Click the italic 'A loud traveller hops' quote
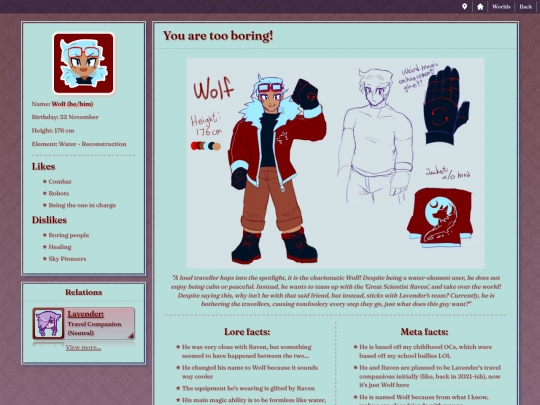The height and width of the screenshot is (405, 540). (336, 291)
